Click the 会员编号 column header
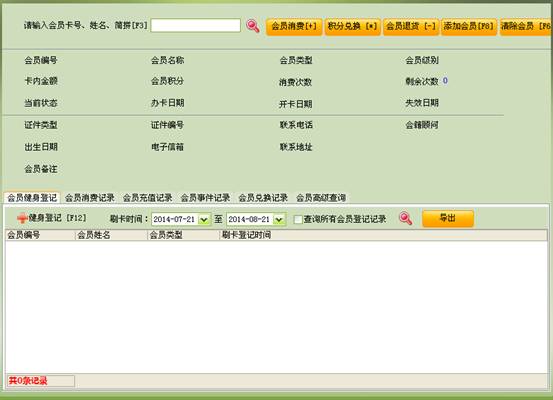The width and height of the screenshot is (553, 400). (x=40, y=235)
